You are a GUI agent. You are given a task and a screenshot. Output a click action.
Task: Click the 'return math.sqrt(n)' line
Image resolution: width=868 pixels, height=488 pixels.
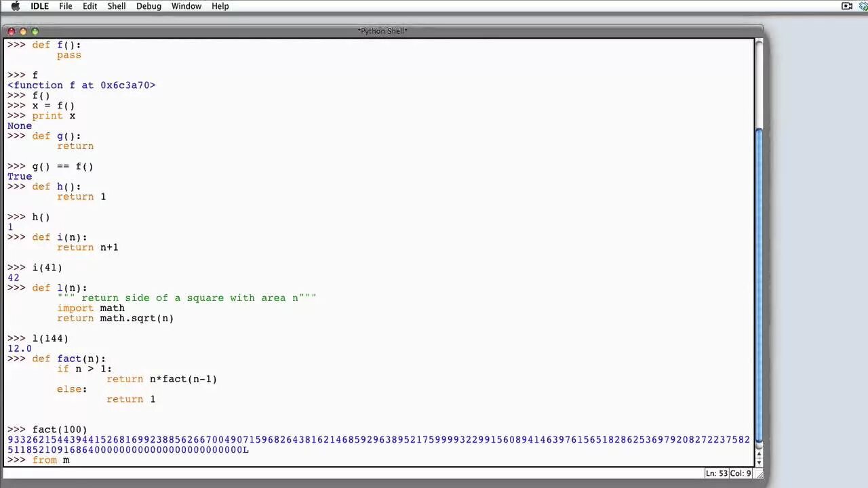click(115, 318)
